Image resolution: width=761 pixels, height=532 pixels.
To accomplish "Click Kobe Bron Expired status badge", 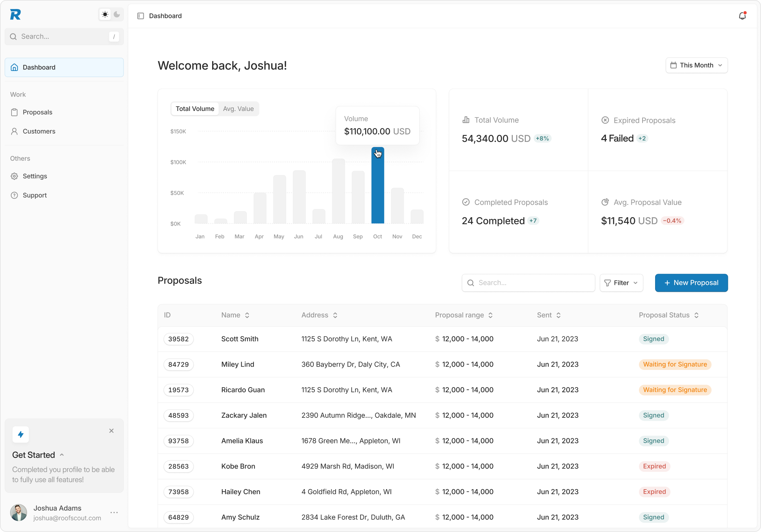I will (x=654, y=466).
